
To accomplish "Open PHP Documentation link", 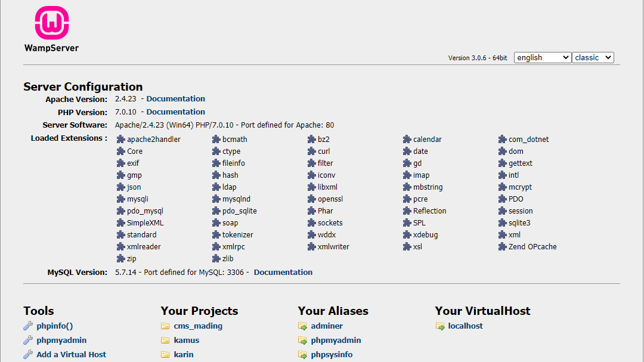I will [x=175, y=112].
